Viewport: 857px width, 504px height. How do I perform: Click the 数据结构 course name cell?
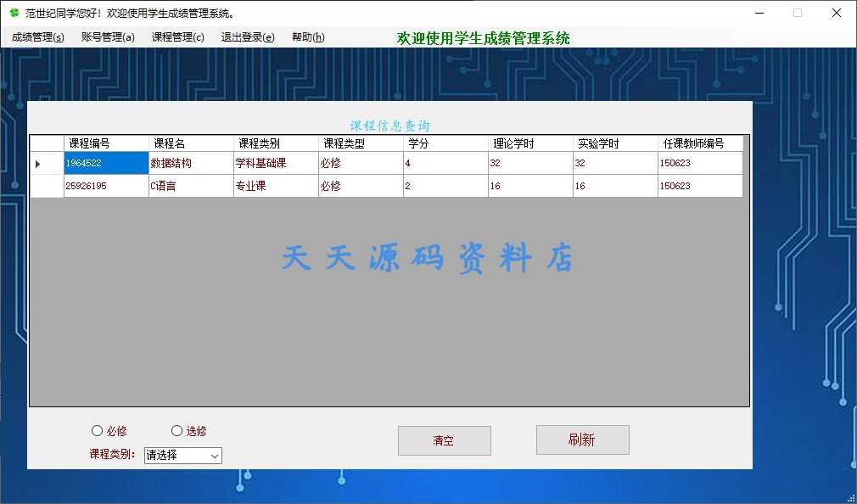(191, 164)
